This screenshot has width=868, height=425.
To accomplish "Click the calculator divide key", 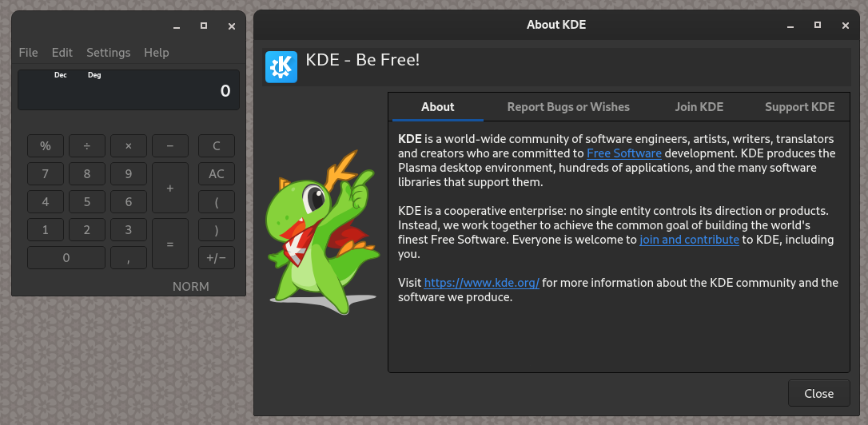I will point(87,146).
